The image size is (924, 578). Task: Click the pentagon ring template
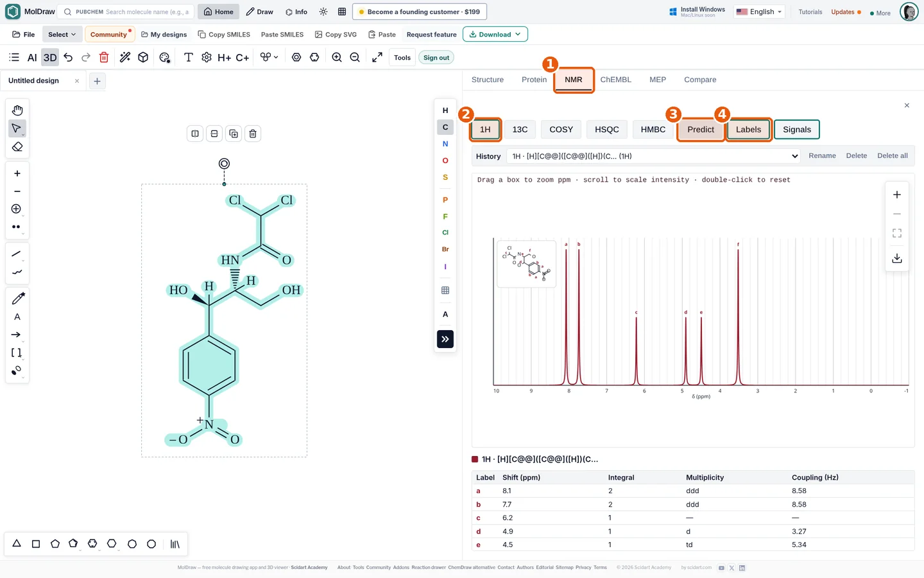[55, 544]
